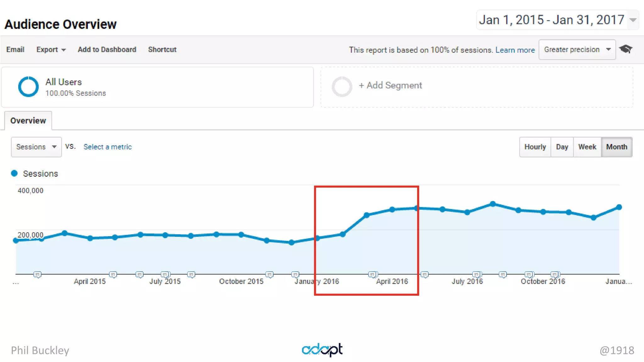Open annotation icon just right of April 2015
644x362 pixels.
[x=113, y=275]
